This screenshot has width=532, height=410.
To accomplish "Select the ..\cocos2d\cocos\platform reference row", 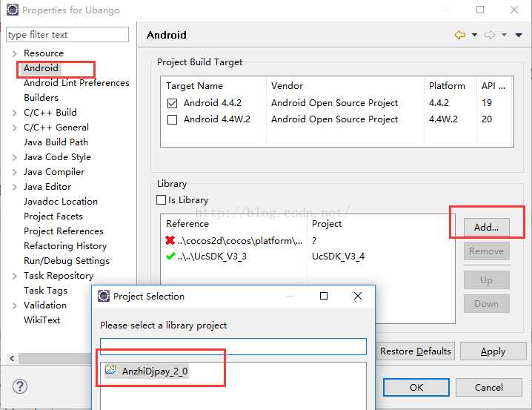I will [239, 241].
